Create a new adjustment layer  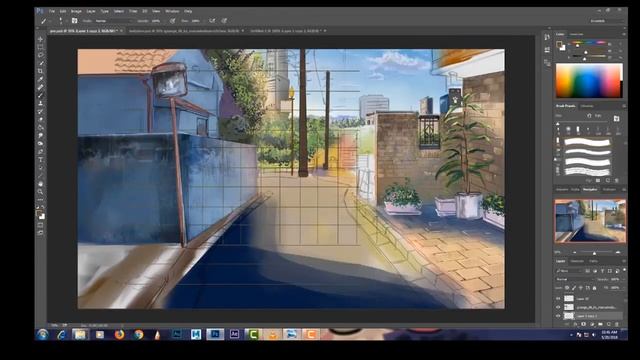click(x=592, y=324)
